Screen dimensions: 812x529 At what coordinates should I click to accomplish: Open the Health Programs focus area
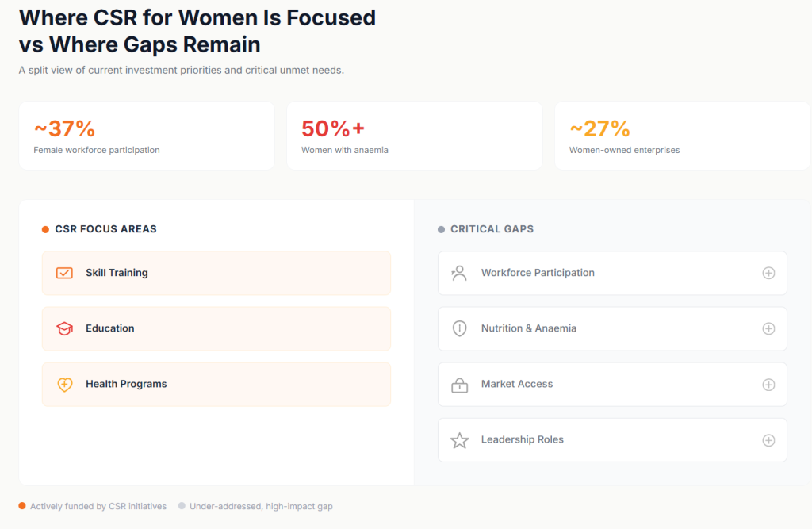[x=216, y=384]
